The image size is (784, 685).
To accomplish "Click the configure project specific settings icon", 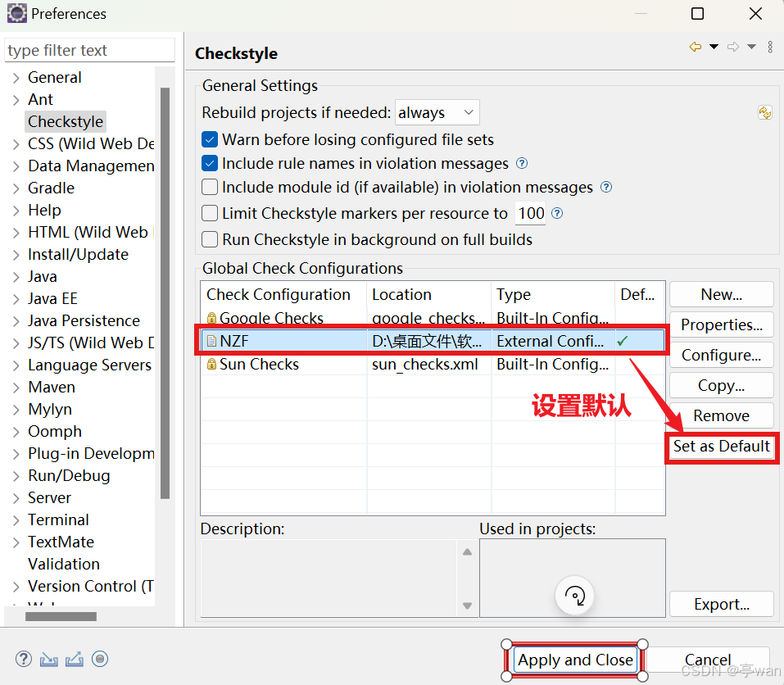I will [764, 112].
